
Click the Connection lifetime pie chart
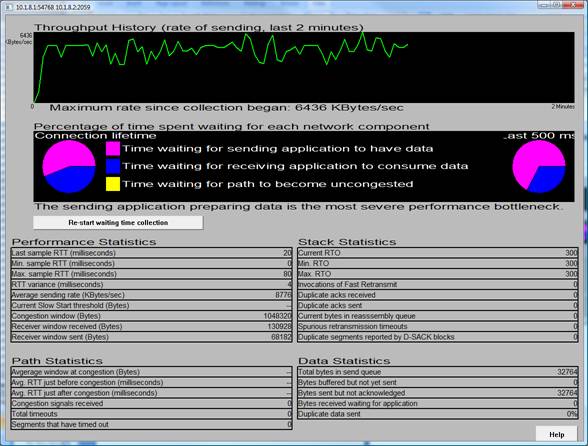69,167
